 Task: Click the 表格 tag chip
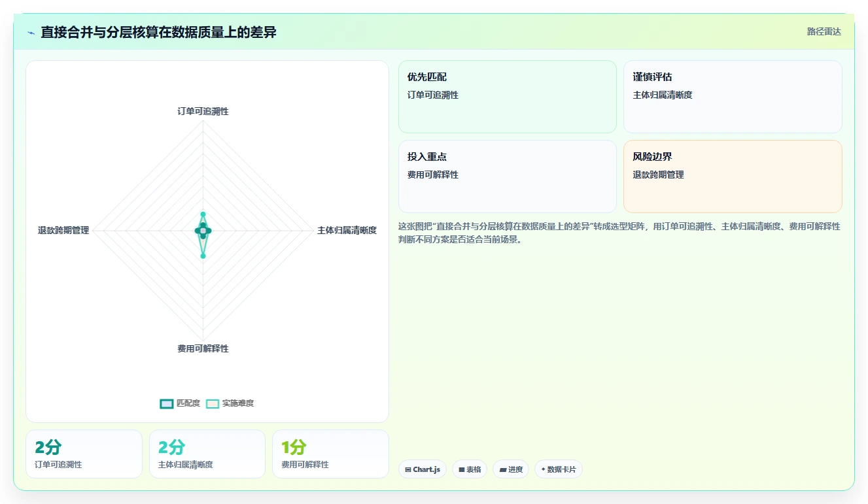[470, 469]
